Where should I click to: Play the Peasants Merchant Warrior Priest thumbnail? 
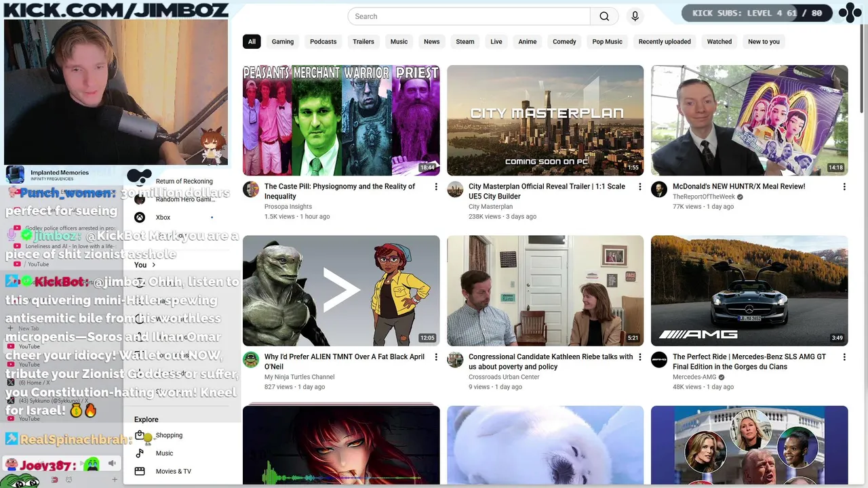tap(341, 120)
